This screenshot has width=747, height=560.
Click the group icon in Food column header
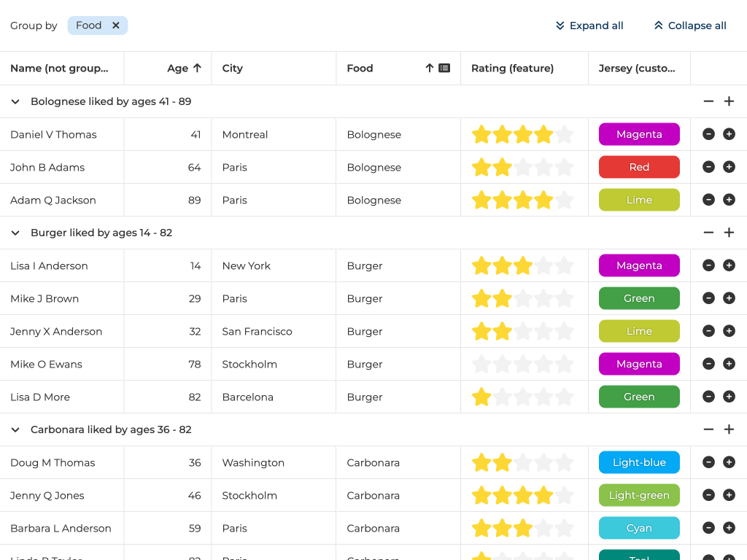(444, 68)
